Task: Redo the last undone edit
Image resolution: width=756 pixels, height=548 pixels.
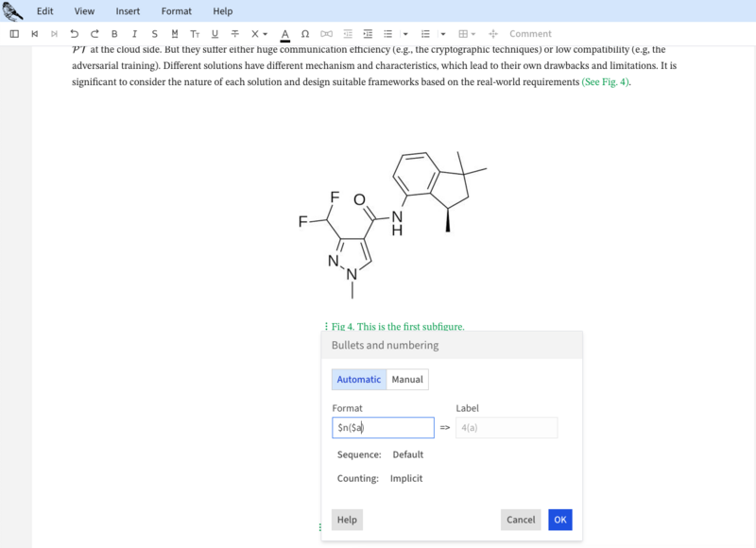Action: pos(94,33)
